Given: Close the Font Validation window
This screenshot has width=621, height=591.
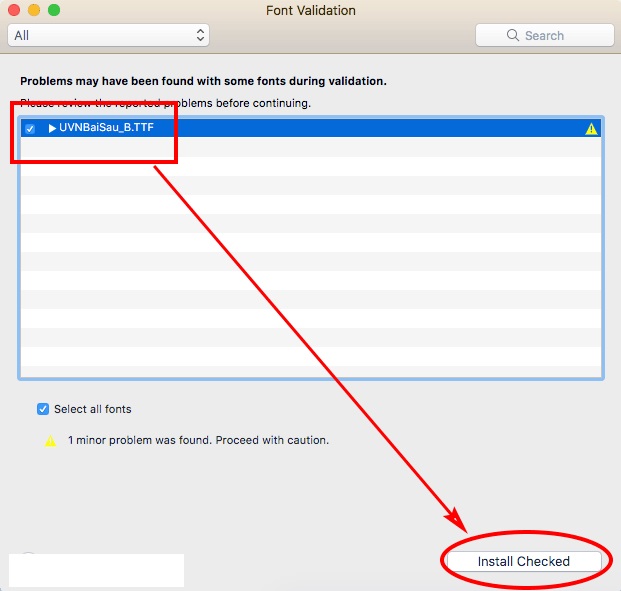Looking at the screenshot, I should click(15, 10).
